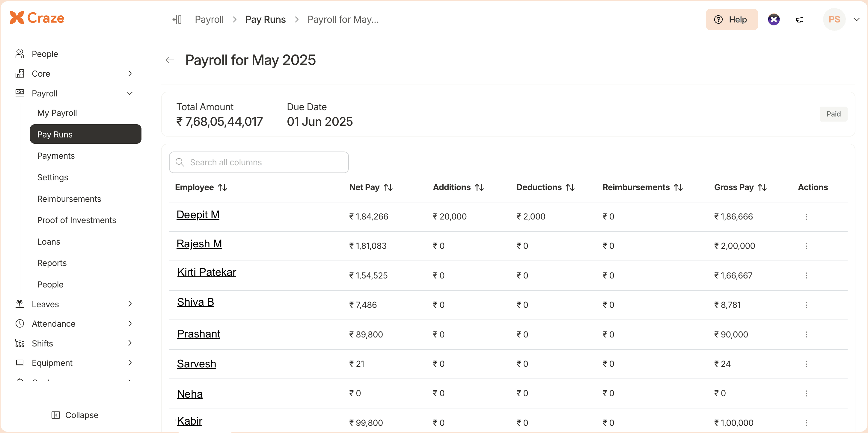Click the Shifts icon in sidebar
The image size is (868, 433).
pos(19,343)
